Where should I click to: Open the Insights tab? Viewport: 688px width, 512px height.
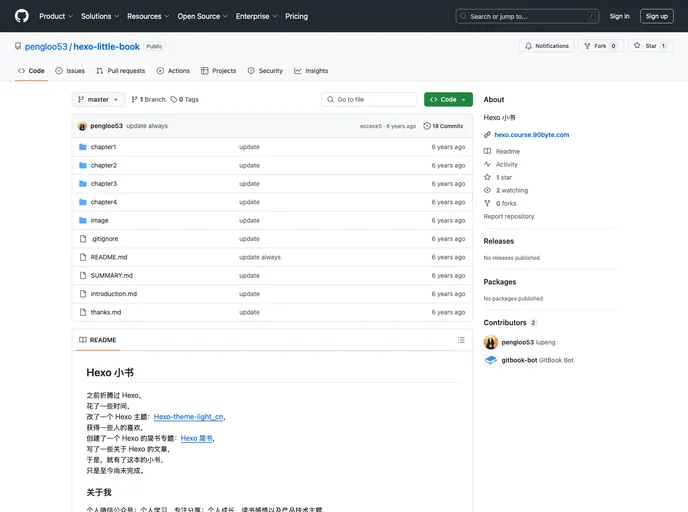click(x=311, y=71)
